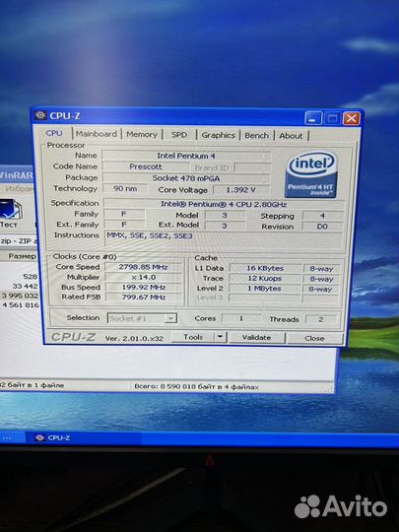
Task: Close CPU-Z with the red X
Action: coord(352,119)
